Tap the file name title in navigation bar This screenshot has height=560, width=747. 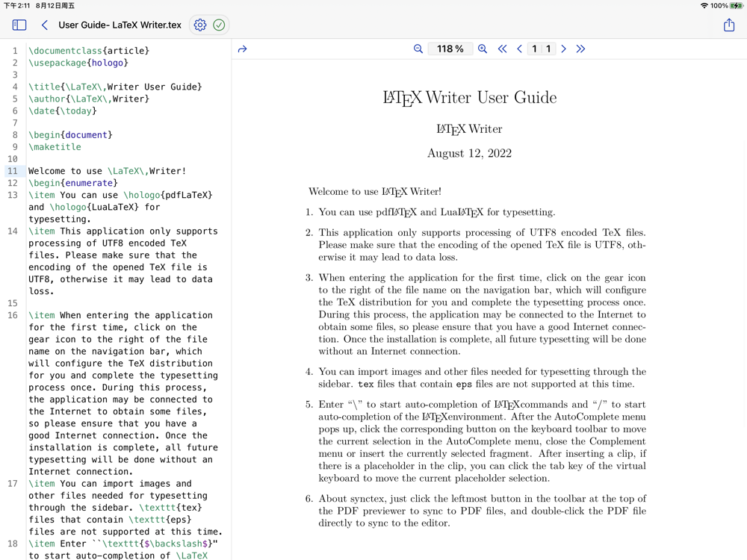tap(120, 25)
